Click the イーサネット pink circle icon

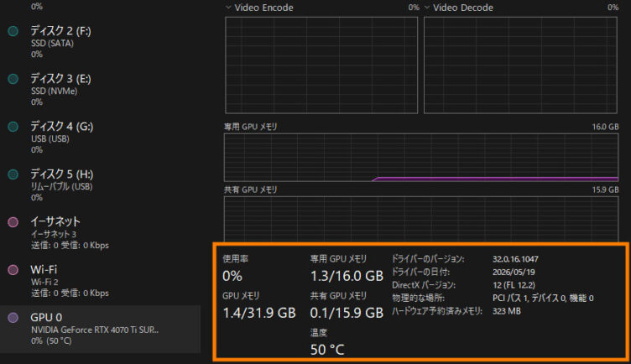13,222
